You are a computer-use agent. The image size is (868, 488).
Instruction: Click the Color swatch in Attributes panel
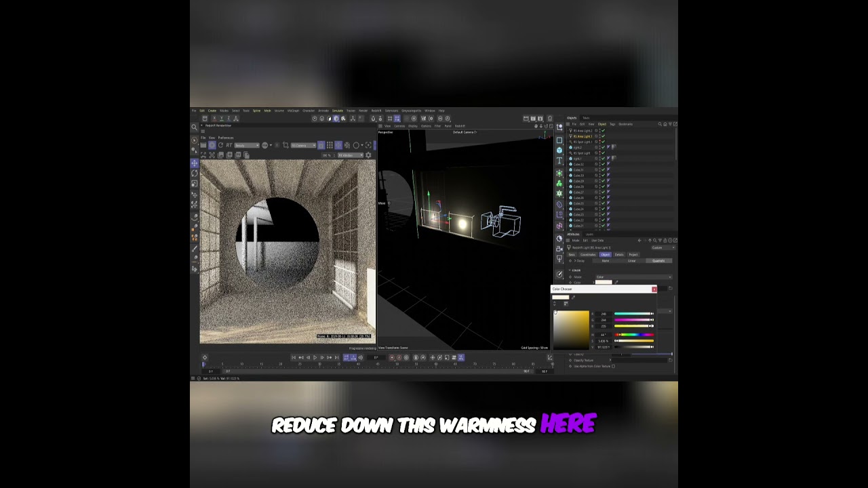(604, 282)
